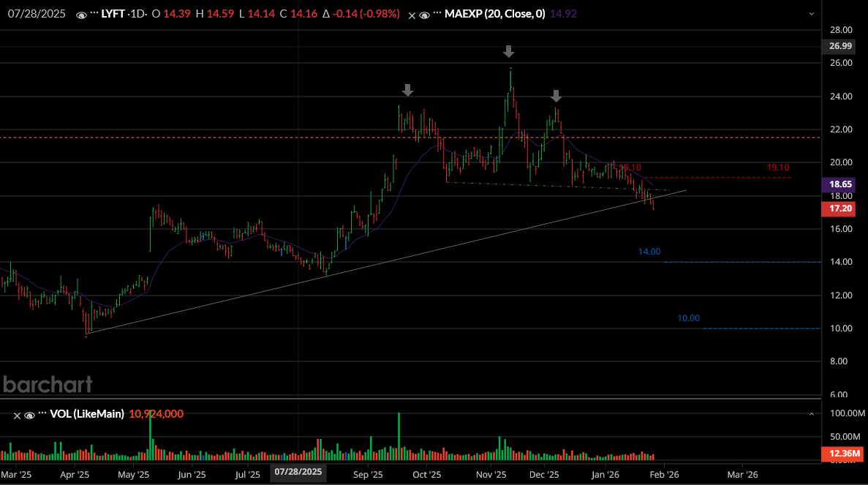Screen dimensions: 868x485
Task: Toggle visibility eye for LYFT main plot
Action: (81, 15)
